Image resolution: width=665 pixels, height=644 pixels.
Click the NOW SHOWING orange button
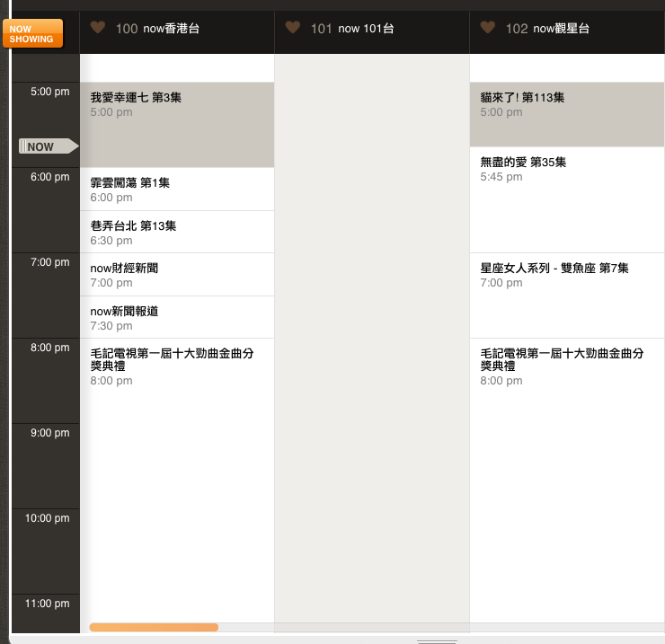tap(31, 33)
